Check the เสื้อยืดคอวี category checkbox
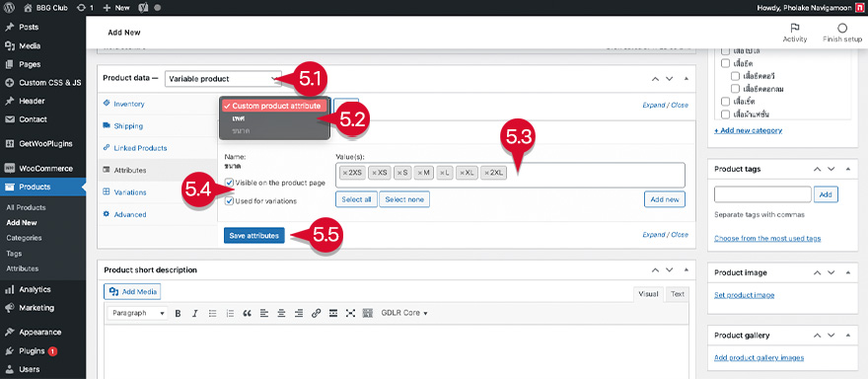The height and width of the screenshot is (379, 868). [735, 76]
